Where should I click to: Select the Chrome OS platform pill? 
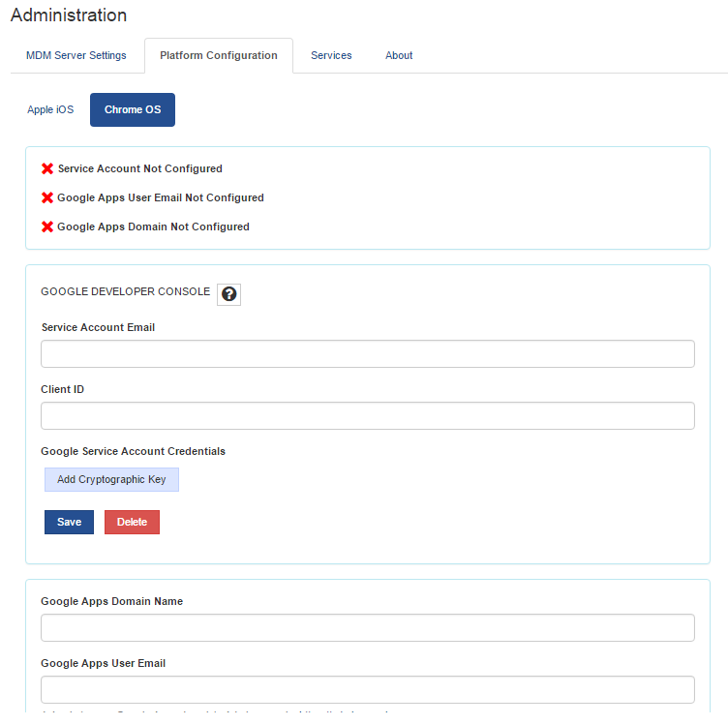(x=133, y=110)
